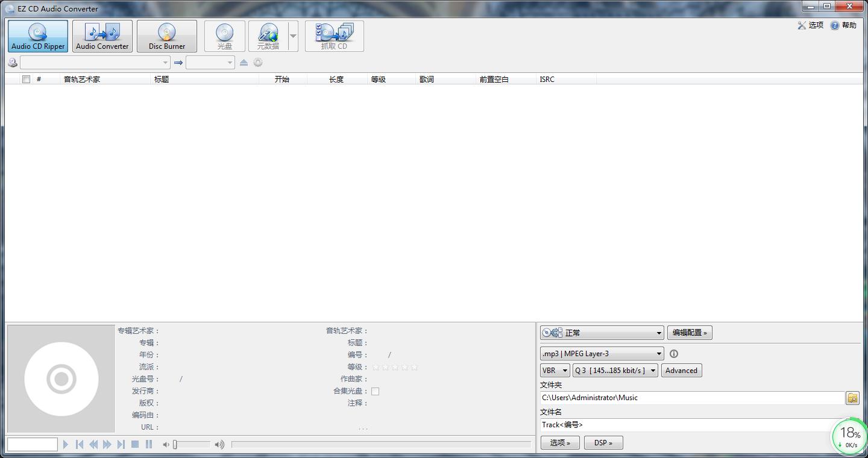Sort by the # track number column

point(39,79)
